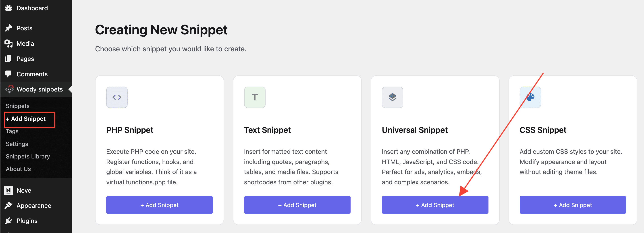Open the Snippets Library page
The image size is (644, 233).
tap(28, 156)
